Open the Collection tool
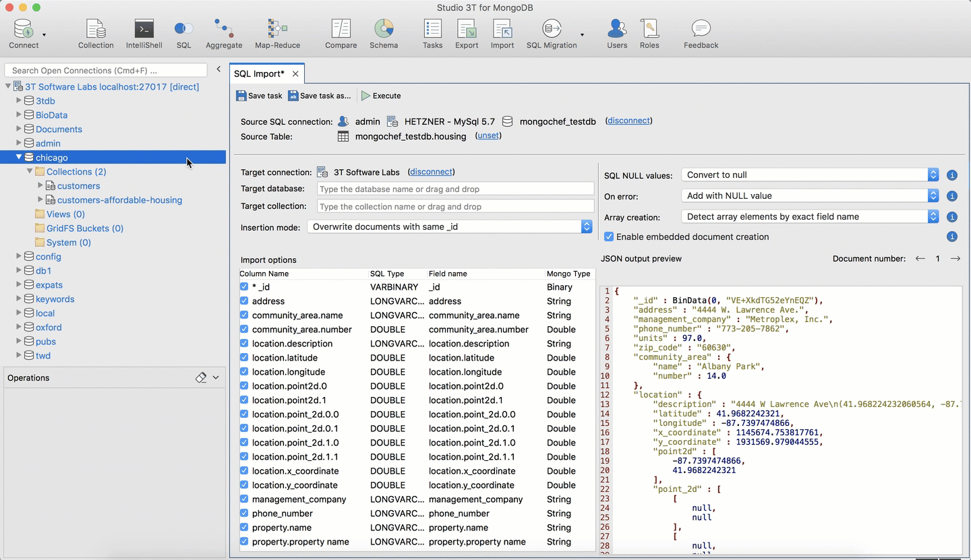 point(96,34)
